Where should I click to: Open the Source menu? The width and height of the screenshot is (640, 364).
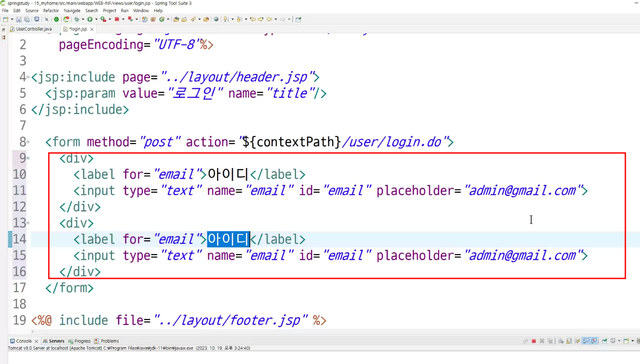[x=32, y=11]
